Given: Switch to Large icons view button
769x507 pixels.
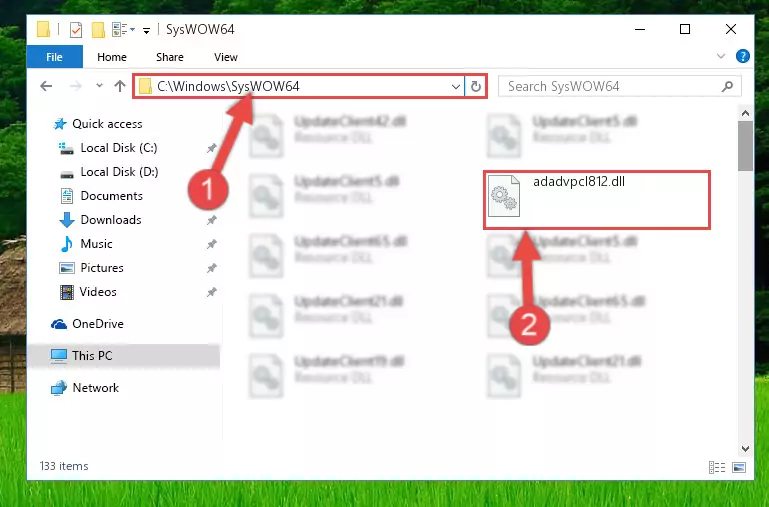Looking at the screenshot, I should 739,467.
